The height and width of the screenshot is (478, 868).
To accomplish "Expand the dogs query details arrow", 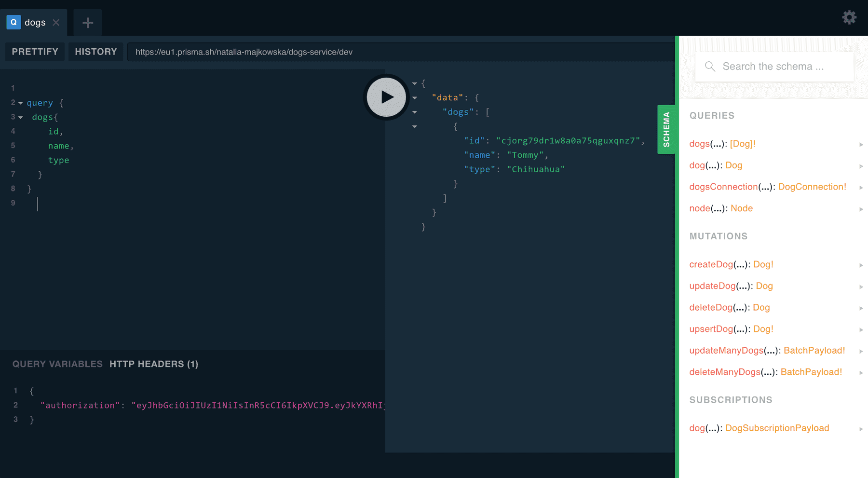I will pyautogui.click(x=862, y=144).
